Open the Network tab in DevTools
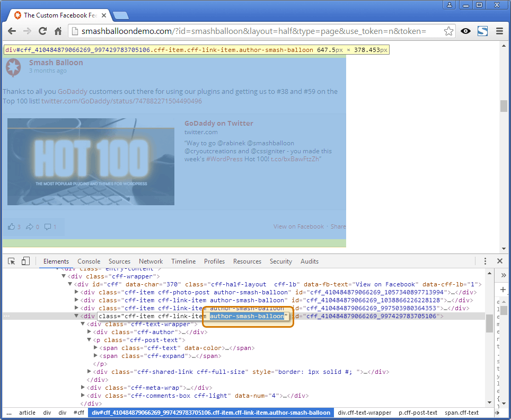The width and height of the screenshot is (511, 420). coord(151,261)
